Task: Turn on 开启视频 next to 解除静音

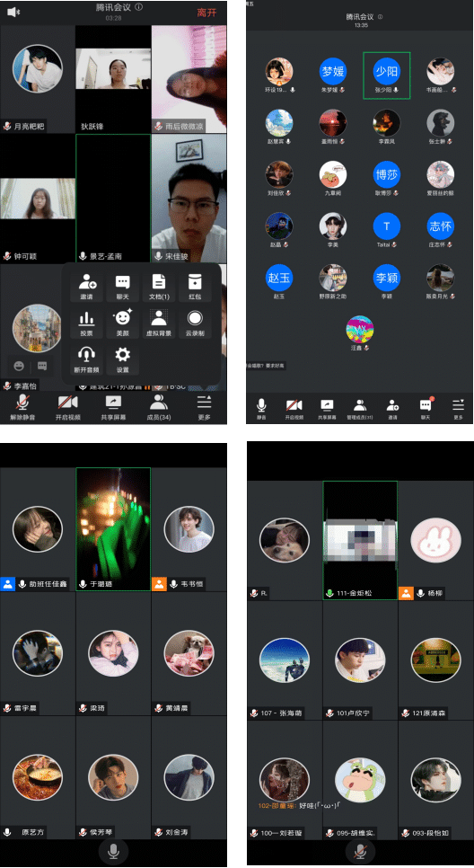Action: click(x=68, y=408)
